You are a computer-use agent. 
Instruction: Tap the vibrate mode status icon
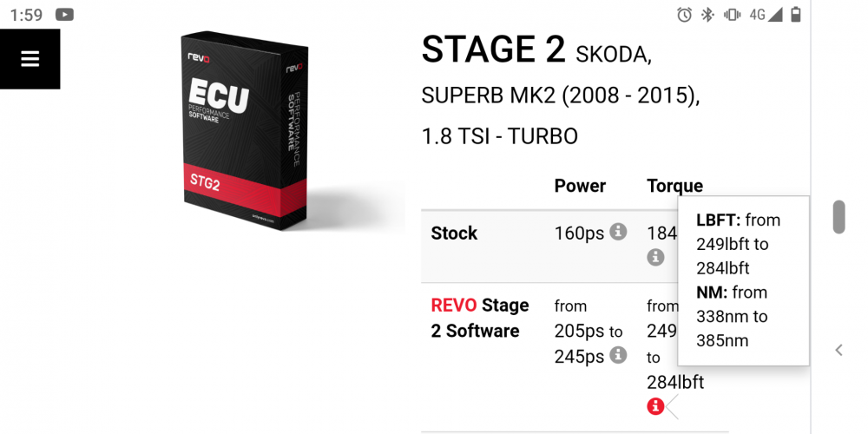click(732, 15)
